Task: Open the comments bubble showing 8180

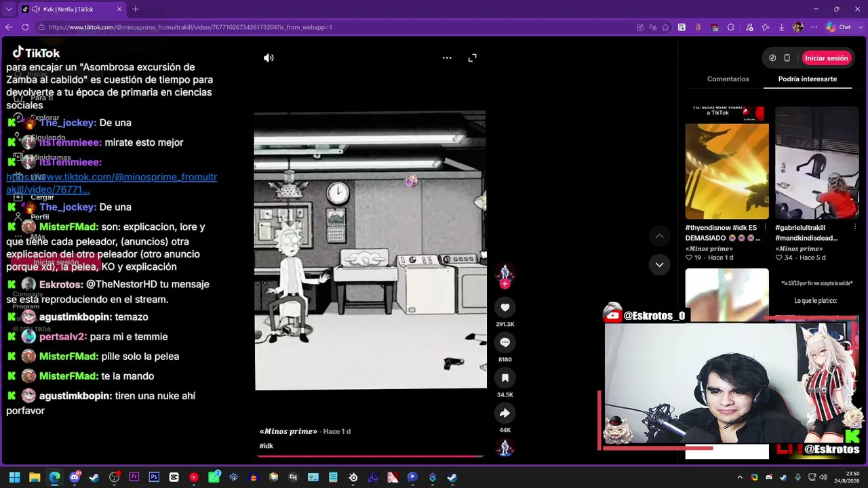Action: [505, 343]
